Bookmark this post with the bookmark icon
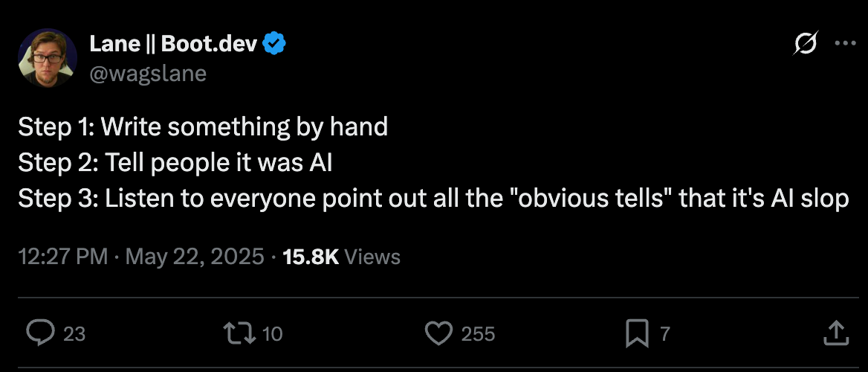 (637, 333)
